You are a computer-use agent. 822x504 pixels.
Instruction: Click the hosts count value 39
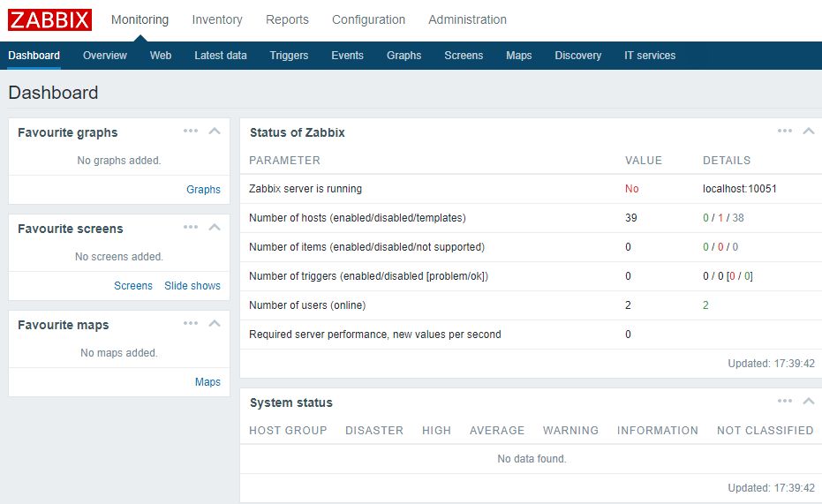[x=631, y=218]
